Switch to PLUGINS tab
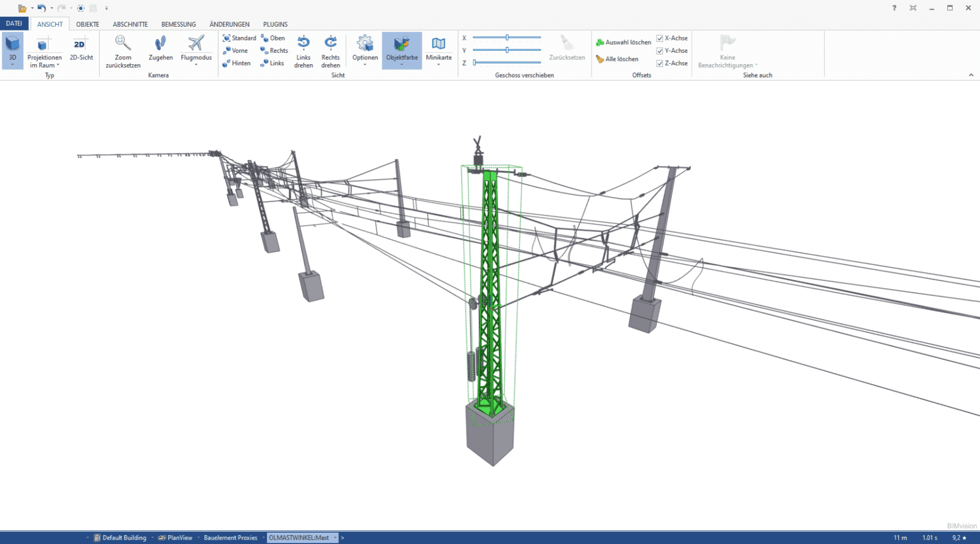This screenshot has width=980, height=544. point(275,24)
